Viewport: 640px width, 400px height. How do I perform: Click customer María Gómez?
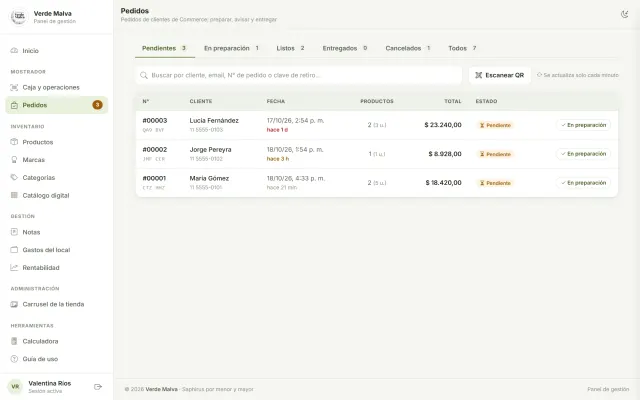[x=209, y=178]
